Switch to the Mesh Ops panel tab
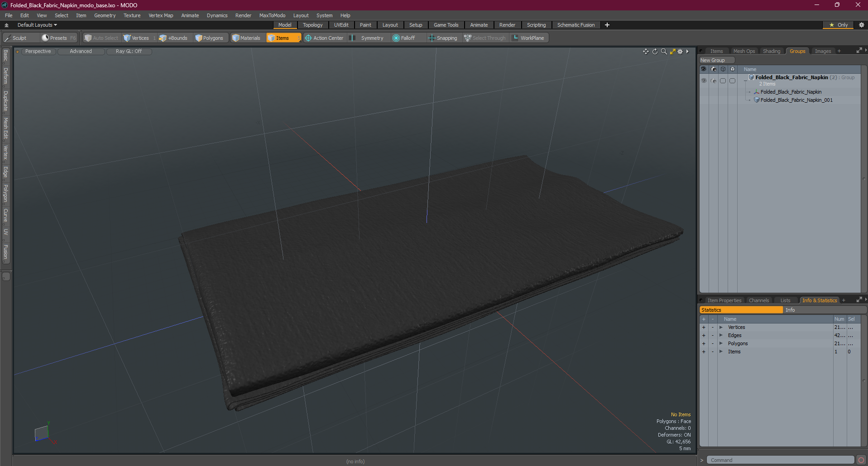This screenshot has height=466, width=868. 744,51
